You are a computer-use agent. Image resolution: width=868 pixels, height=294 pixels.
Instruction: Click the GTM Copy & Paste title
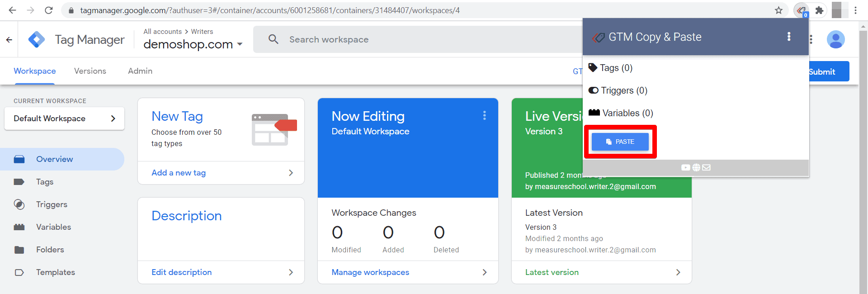655,37
